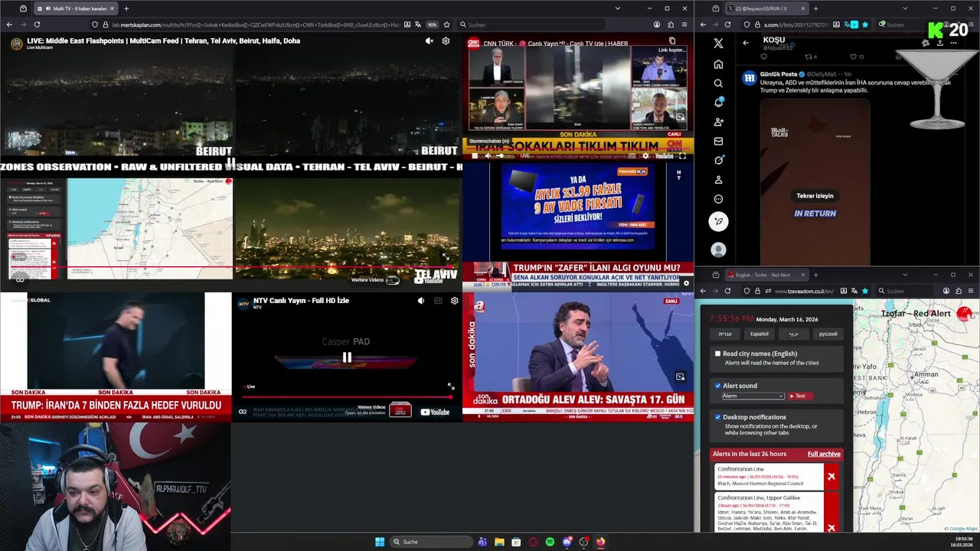The height and width of the screenshot is (551, 980).
Task: Copy link icon on CNN Türk video
Action: click(672, 41)
